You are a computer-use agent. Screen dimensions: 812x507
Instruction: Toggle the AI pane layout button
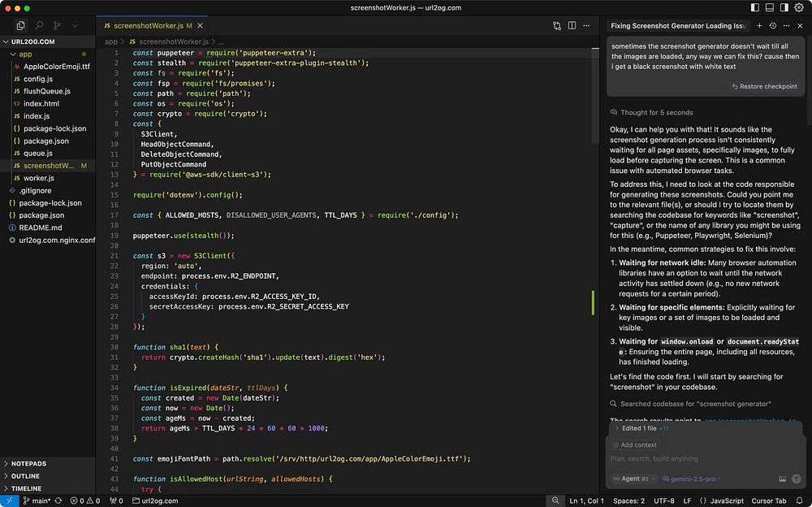(784, 7)
